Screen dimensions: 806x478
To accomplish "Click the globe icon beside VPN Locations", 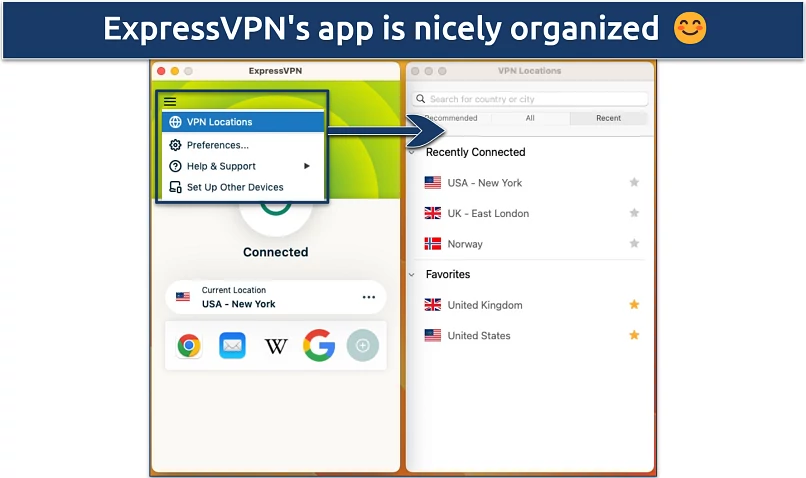I will (175, 122).
